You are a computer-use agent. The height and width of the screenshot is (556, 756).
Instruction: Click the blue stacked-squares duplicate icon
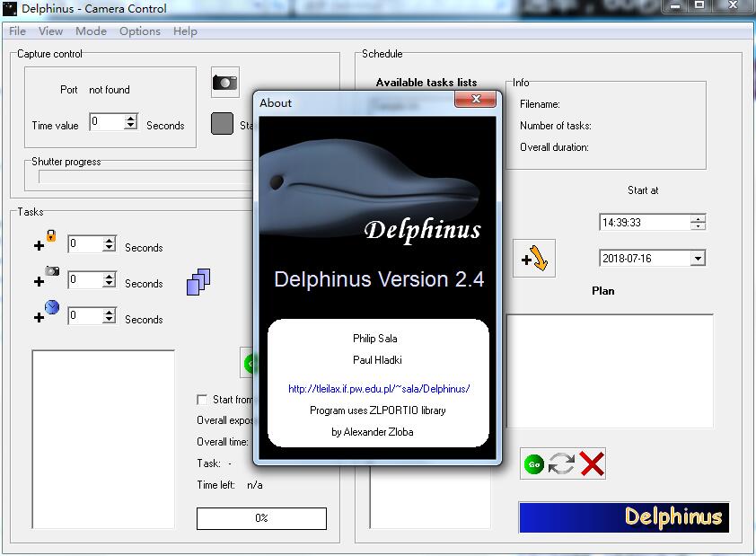tap(198, 282)
